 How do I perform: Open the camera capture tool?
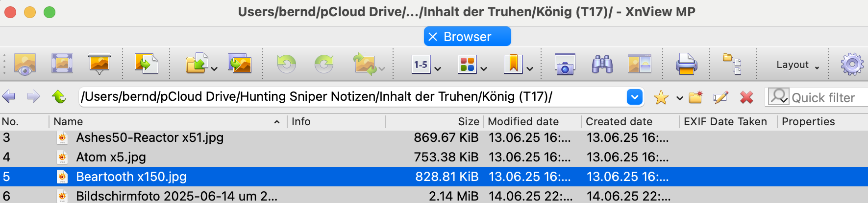coord(565,64)
